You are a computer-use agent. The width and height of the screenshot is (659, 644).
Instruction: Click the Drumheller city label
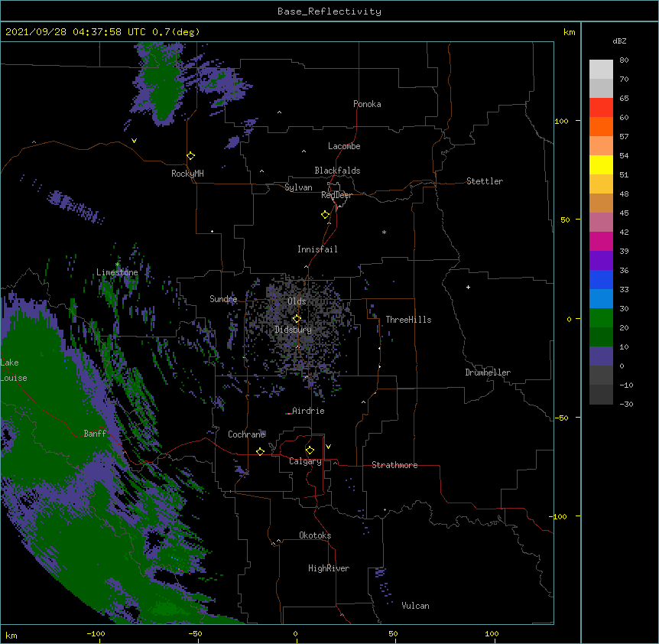tap(488, 372)
